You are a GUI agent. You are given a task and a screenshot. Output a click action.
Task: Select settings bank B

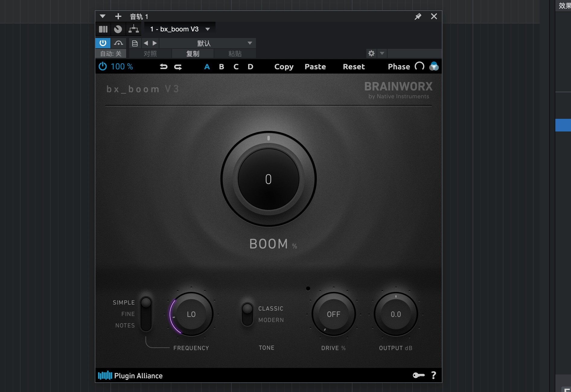pyautogui.click(x=222, y=67)
